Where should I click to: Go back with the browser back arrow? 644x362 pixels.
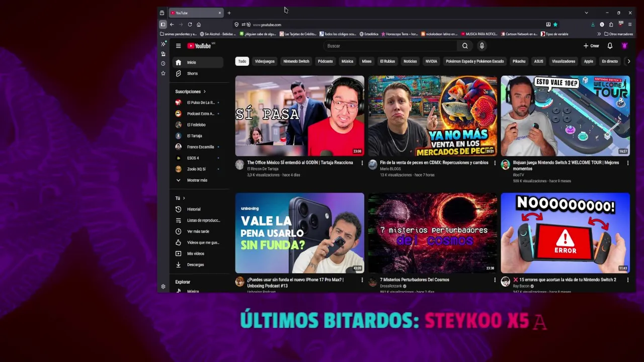[x=172, y=25]
